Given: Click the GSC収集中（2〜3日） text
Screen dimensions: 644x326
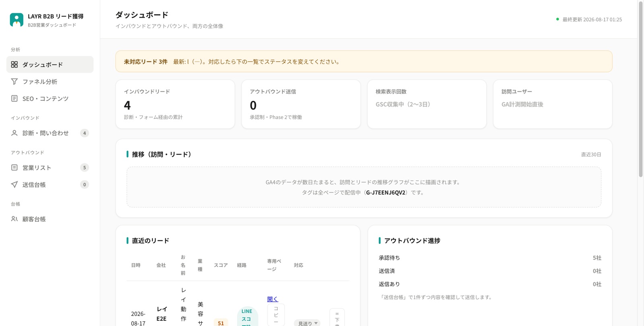Looking at the screenshot, I should click(403, 104).
